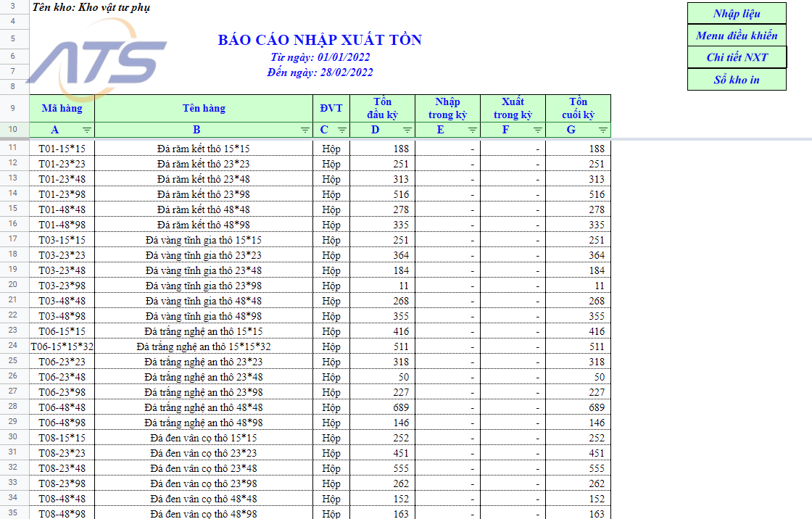The width and height of the screenshot is (812, 519).
Task: Select row header 24
Action: point(13,346)
